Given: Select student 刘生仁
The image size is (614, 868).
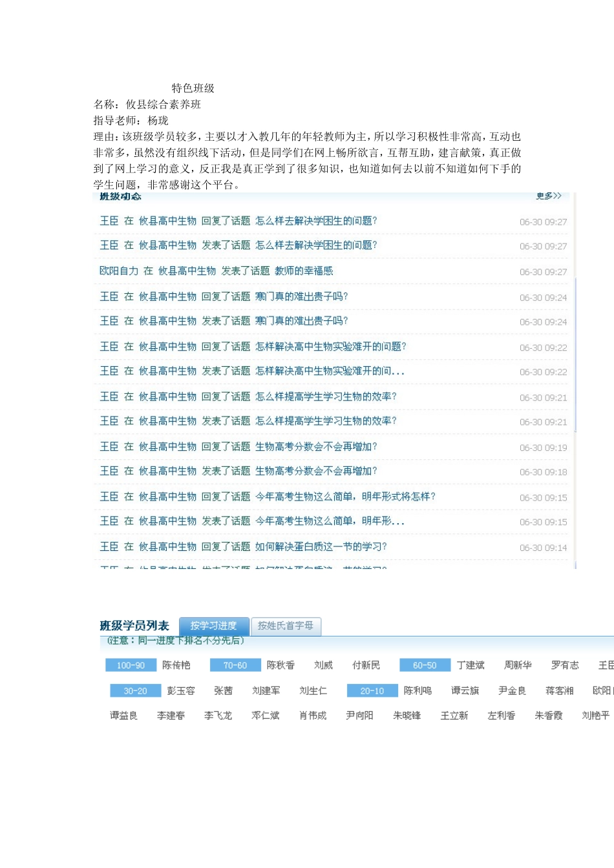Looking at the screenshot, I should click(x=313, y=691).
